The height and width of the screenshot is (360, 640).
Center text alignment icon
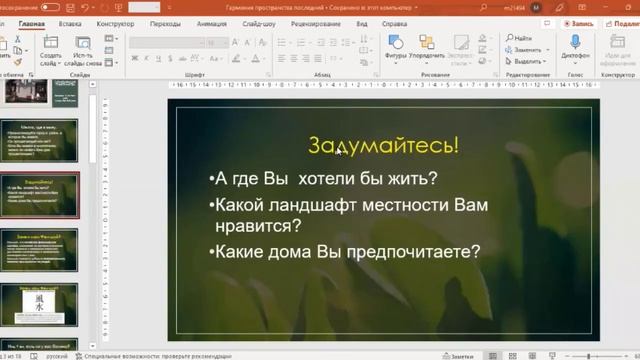coord(293,59)
